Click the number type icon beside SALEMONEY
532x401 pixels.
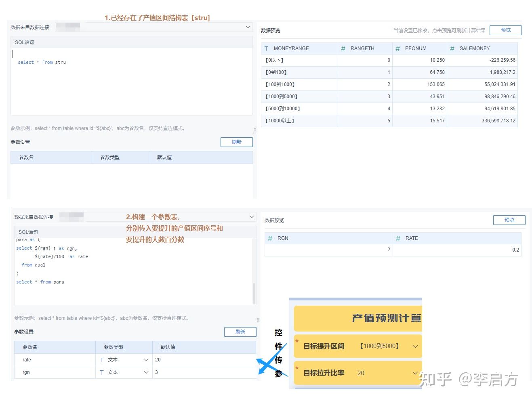click(452, 48)
